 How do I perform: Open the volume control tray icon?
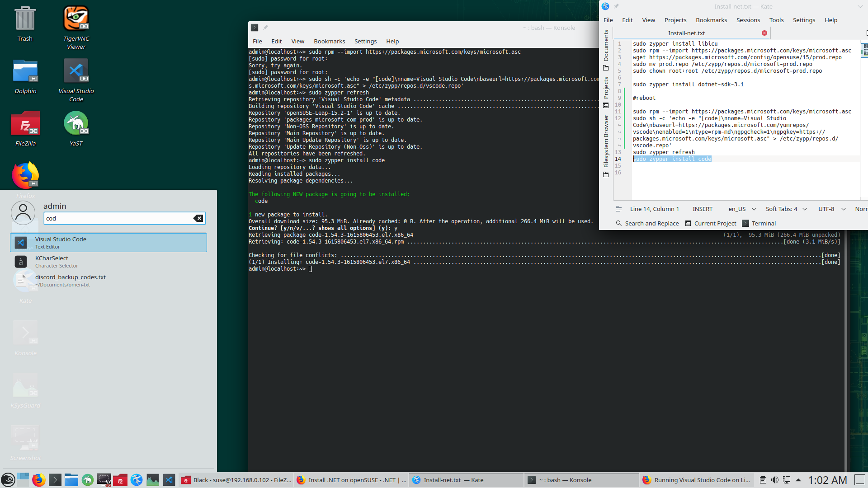[775, 480]
